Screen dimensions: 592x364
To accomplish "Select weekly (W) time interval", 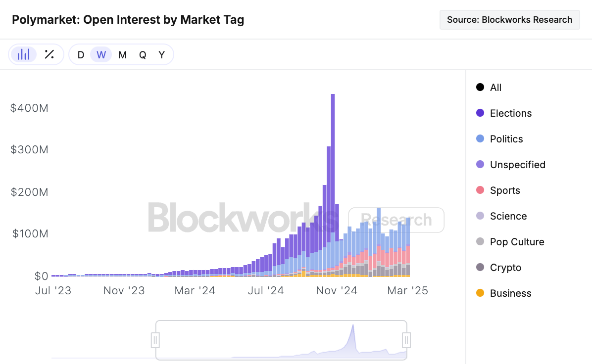I will (x=101, y=55).
